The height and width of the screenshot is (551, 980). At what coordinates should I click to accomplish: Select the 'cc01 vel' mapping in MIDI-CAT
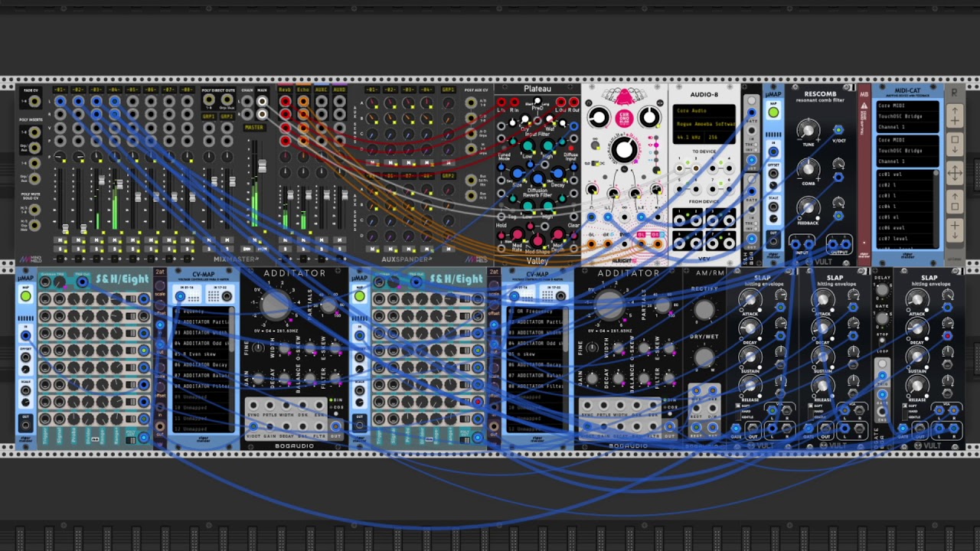pyautogui.click(x=903, y=174)
